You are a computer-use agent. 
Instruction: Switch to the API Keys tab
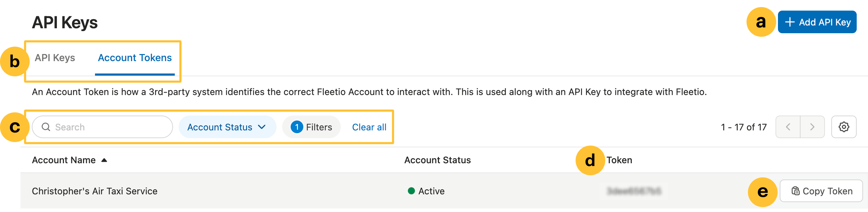[54, 57]
